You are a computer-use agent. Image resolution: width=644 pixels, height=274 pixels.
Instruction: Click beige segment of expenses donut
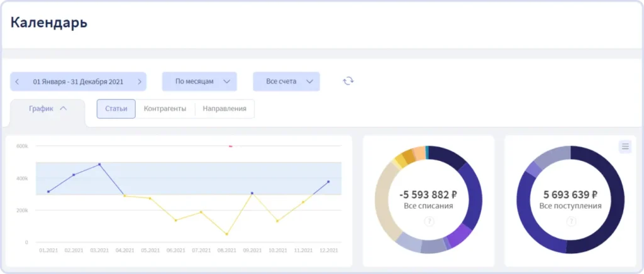click(x=382, y=201)
